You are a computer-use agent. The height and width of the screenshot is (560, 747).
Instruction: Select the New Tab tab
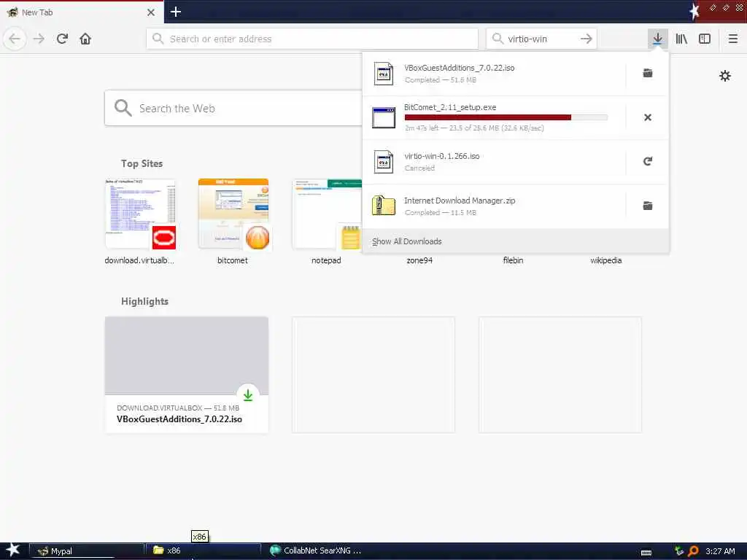tap(81, 12)
